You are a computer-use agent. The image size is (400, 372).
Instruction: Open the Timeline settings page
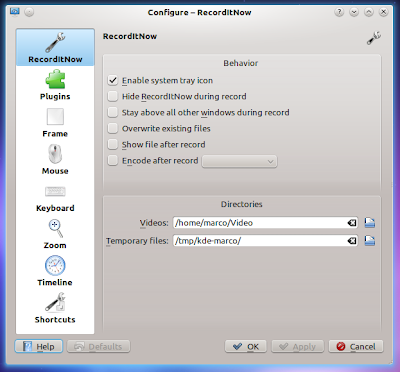pyautogui.click(x=55, y=271)
